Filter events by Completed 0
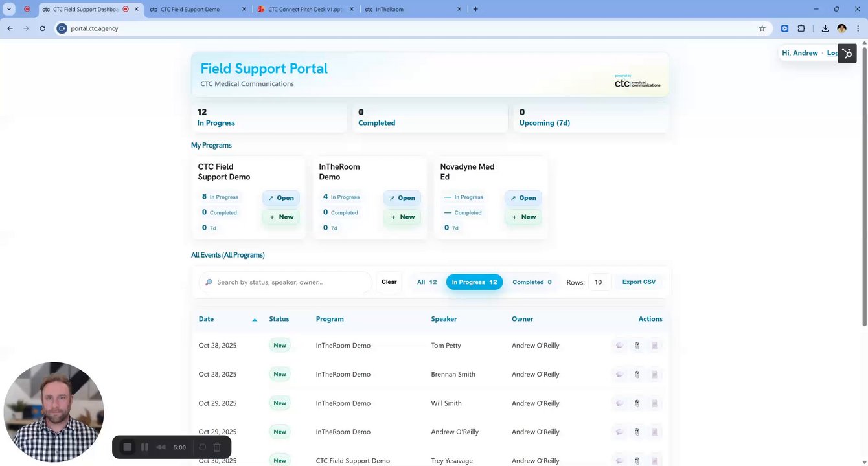The image size is (868, 466). 532,282
